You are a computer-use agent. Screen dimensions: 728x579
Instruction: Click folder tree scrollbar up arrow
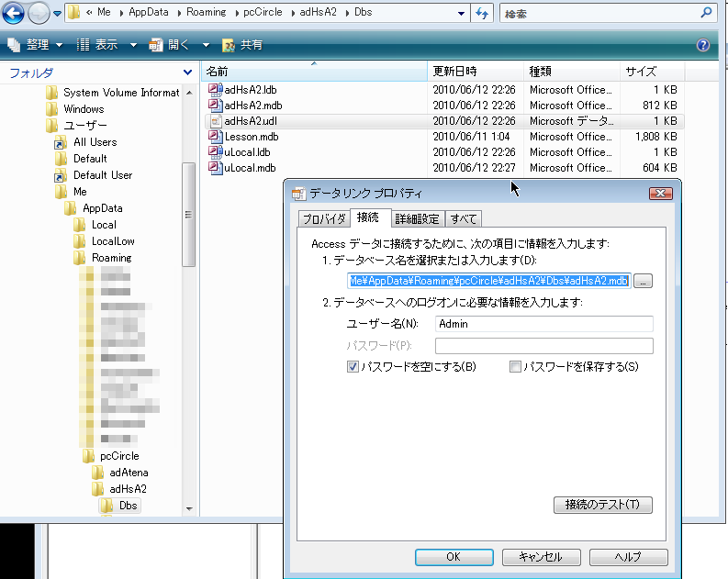[189, 93]
